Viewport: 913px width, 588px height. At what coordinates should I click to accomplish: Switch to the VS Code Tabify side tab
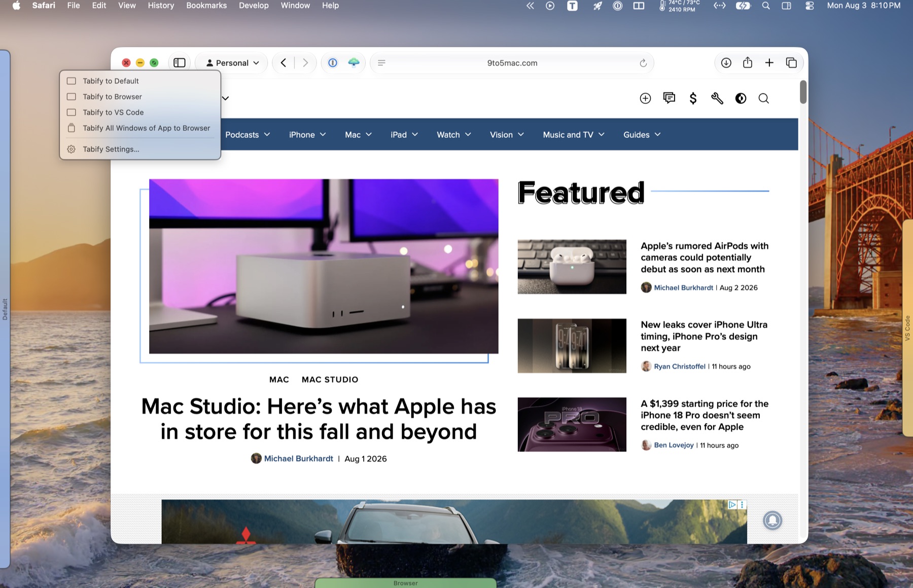(x=907, y=328)
